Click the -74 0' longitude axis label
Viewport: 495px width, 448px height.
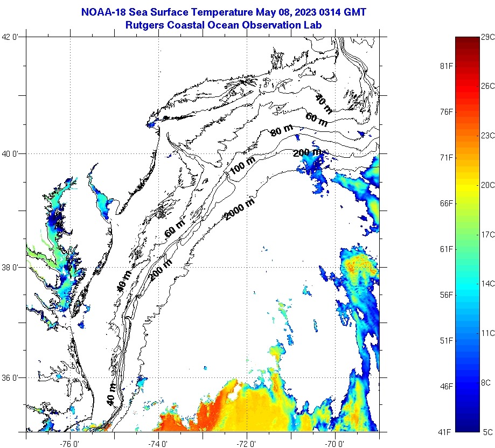[158, 444]
